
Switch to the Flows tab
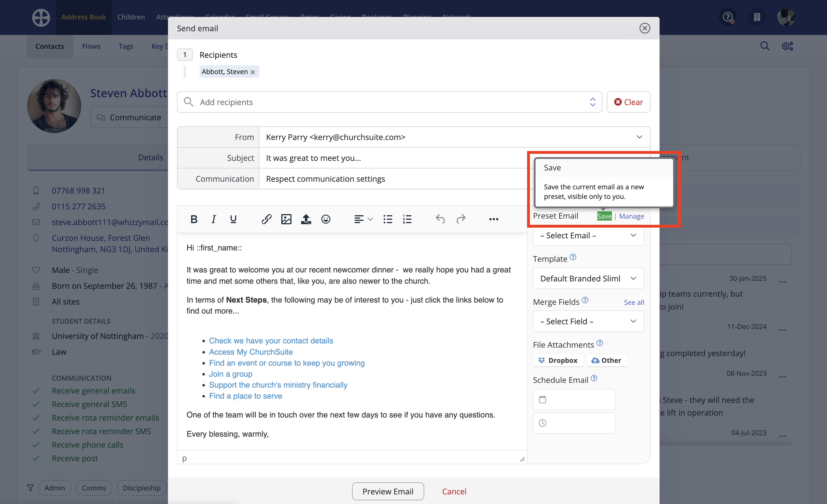91,46
